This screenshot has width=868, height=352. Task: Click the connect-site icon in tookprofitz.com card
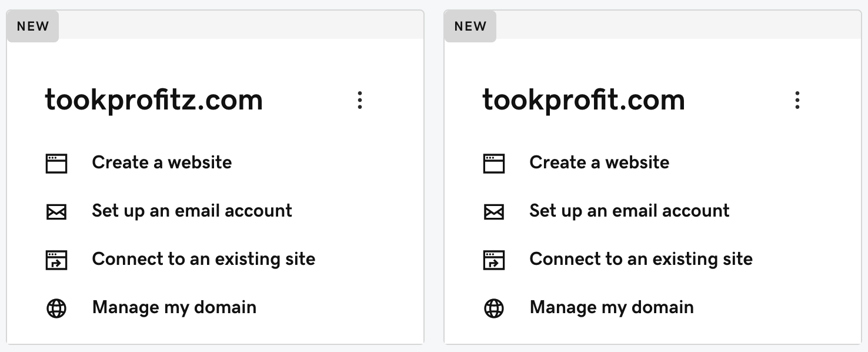(x=56, y=260)
